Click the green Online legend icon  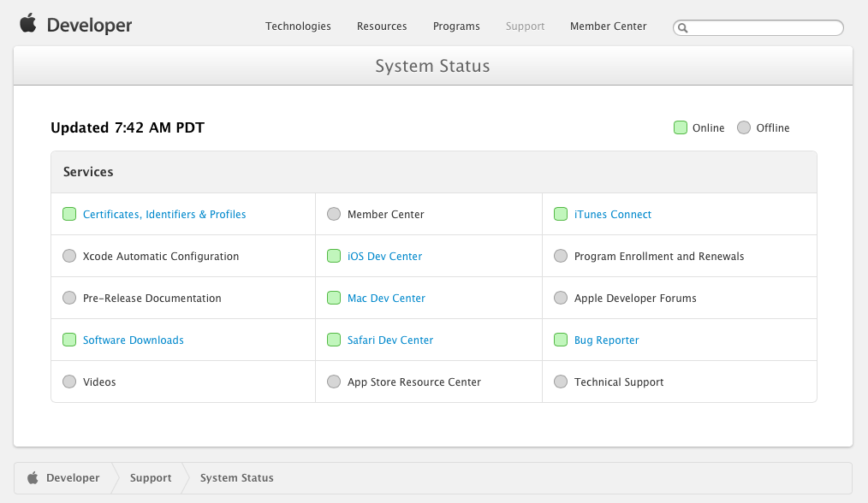coord(681,127)
